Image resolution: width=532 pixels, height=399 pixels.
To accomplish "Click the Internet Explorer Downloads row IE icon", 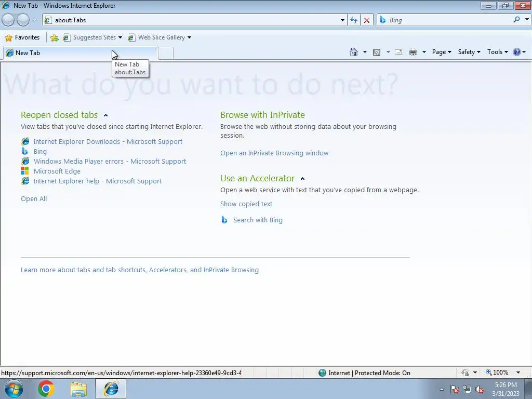I will tap(25, 141).
